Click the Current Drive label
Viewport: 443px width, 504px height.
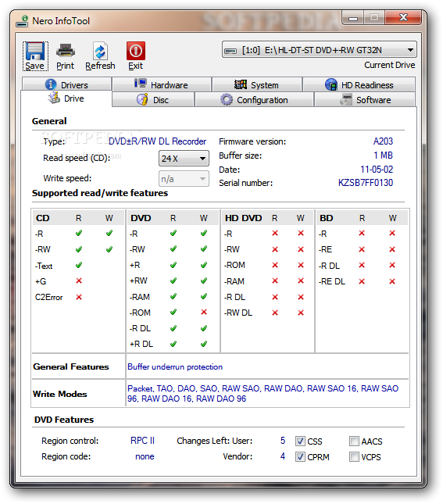pos(389,66)
